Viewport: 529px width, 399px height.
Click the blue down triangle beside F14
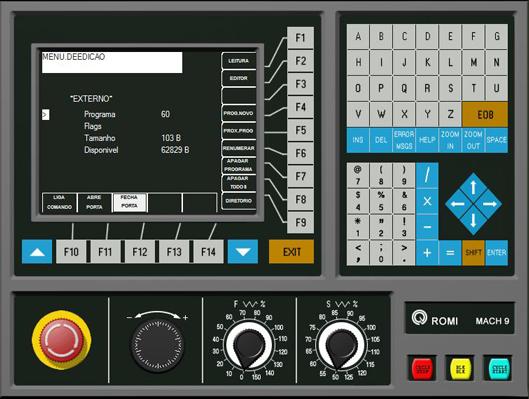pos(243,252)
